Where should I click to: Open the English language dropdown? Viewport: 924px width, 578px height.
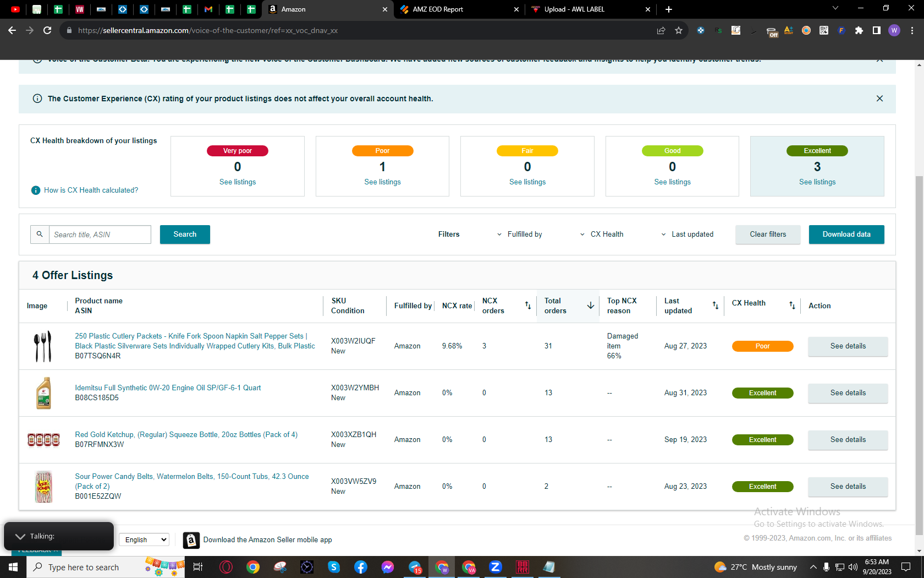point(144,540)
